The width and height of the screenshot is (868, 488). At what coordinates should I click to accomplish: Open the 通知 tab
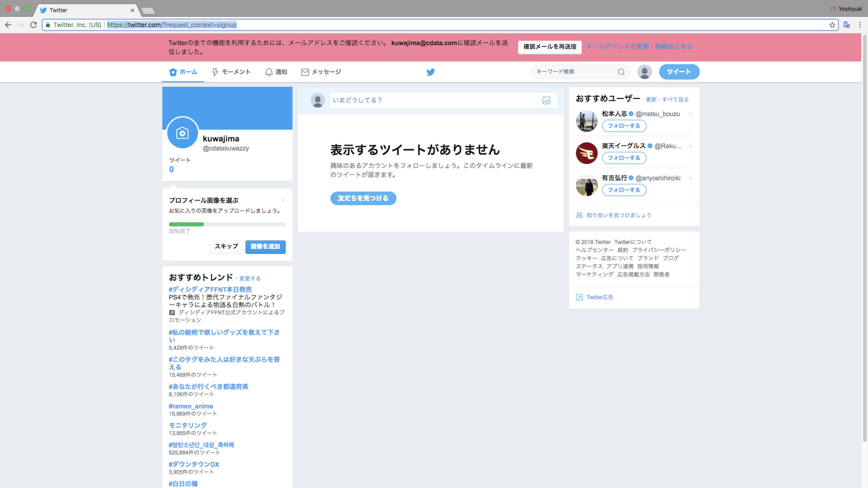276,72
